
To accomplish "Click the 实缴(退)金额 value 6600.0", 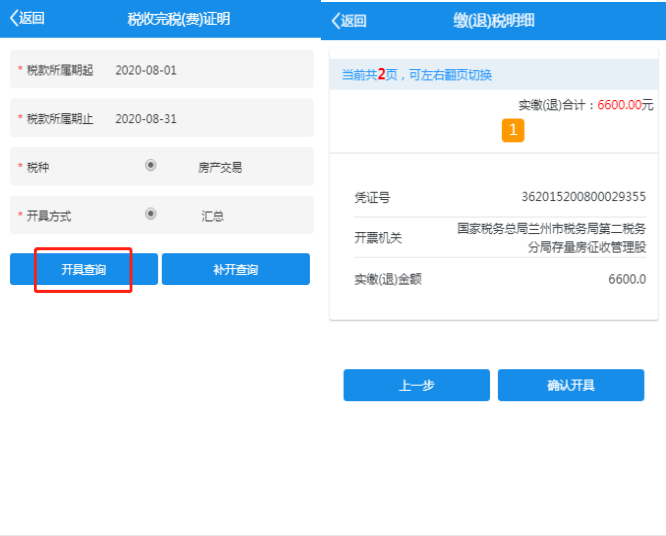I will click(627, 279).
